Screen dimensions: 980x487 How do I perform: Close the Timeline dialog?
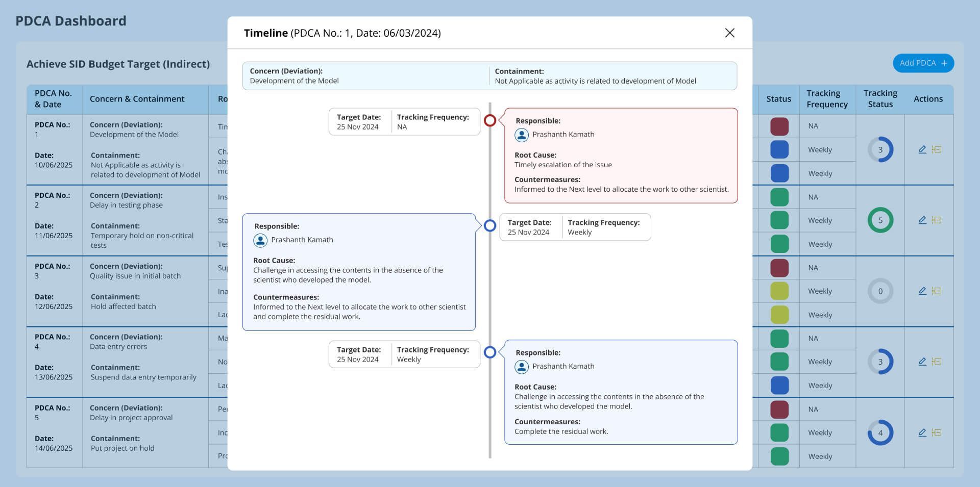click(729, 33)
